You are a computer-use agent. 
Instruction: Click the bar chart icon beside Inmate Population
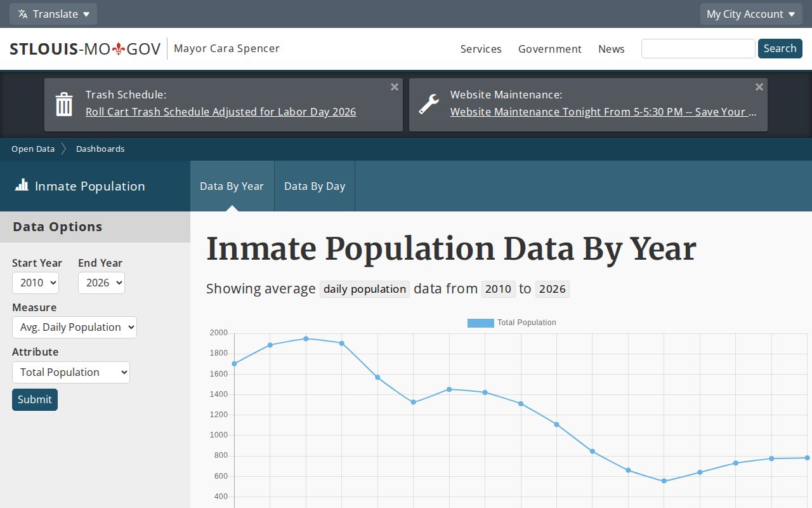(22, 185)
